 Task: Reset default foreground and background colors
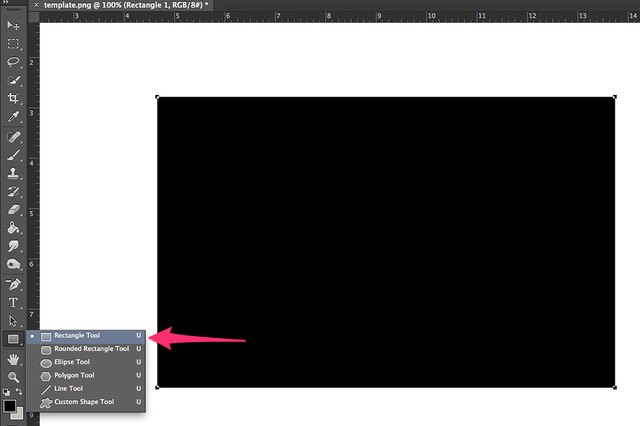tap(6, 392)
